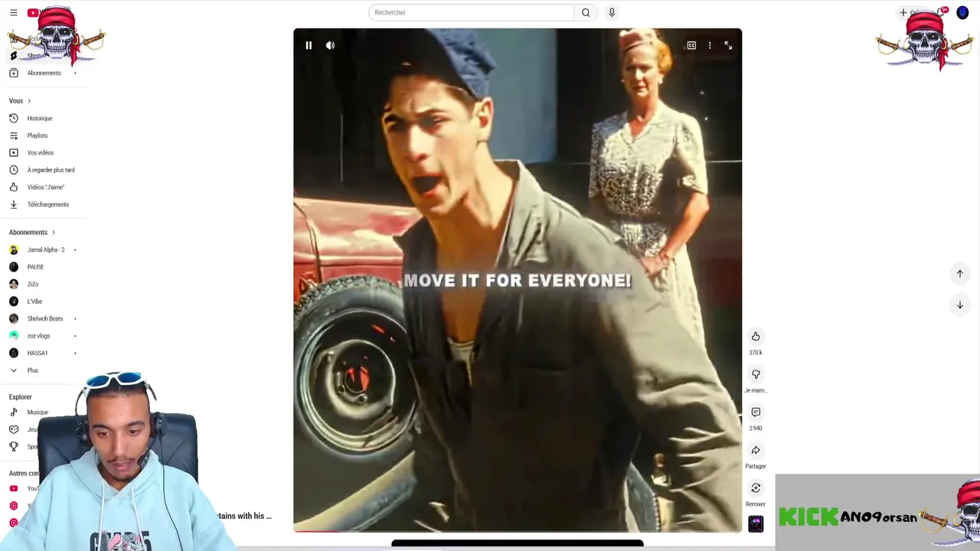
Task: Click the Musique note icon
Action: pyautogui.click(x=13, y=412)
